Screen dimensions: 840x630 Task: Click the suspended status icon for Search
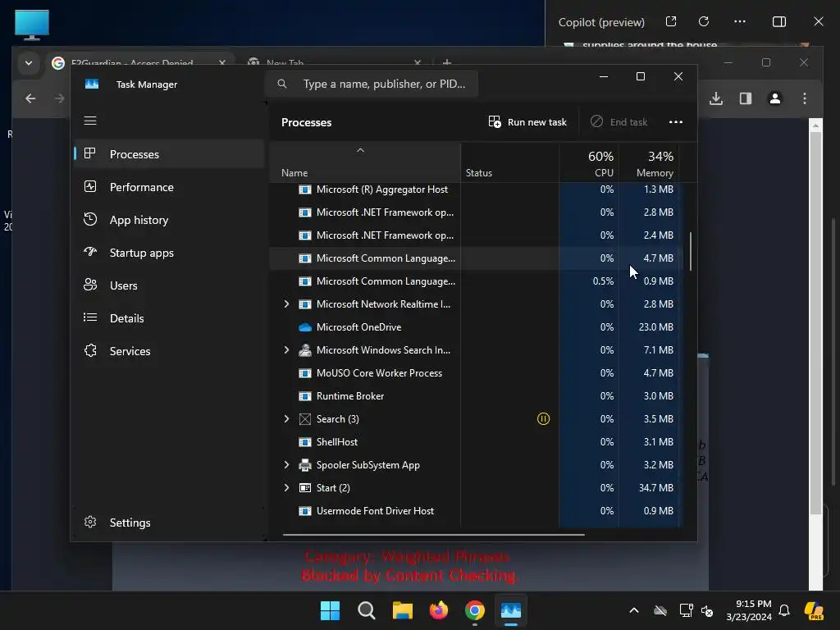click(x=543, y=419)
